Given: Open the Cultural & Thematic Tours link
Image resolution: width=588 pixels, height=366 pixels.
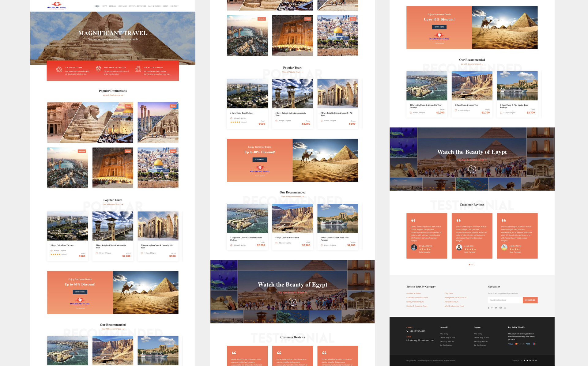Looking at the screenshot, I should (417, 298).
